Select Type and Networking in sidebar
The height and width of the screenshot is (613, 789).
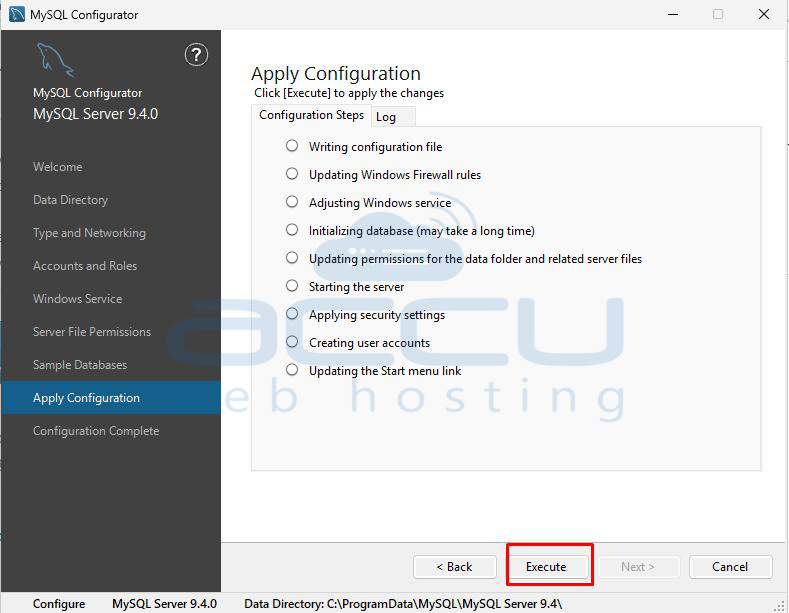coord(89,233)
